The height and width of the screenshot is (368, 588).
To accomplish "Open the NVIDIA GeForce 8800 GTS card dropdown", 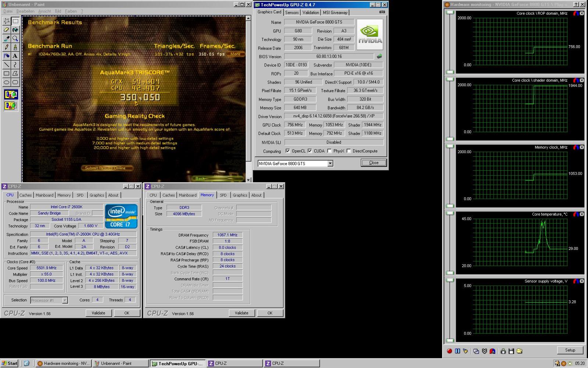I will 330,163.
